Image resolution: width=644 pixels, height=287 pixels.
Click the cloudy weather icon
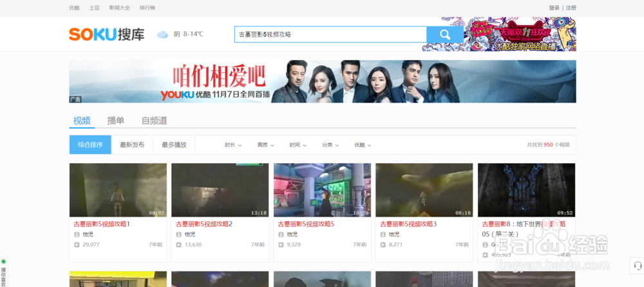[x=163, y=35]
